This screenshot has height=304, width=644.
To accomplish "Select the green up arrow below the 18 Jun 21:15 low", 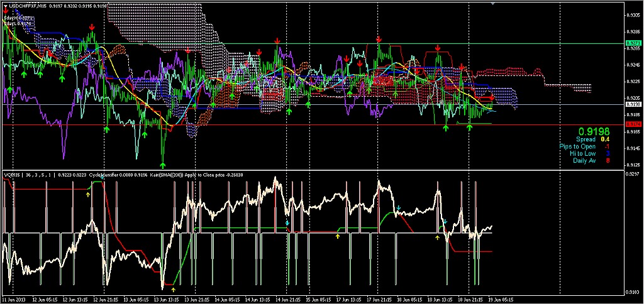I will point(469,128).
